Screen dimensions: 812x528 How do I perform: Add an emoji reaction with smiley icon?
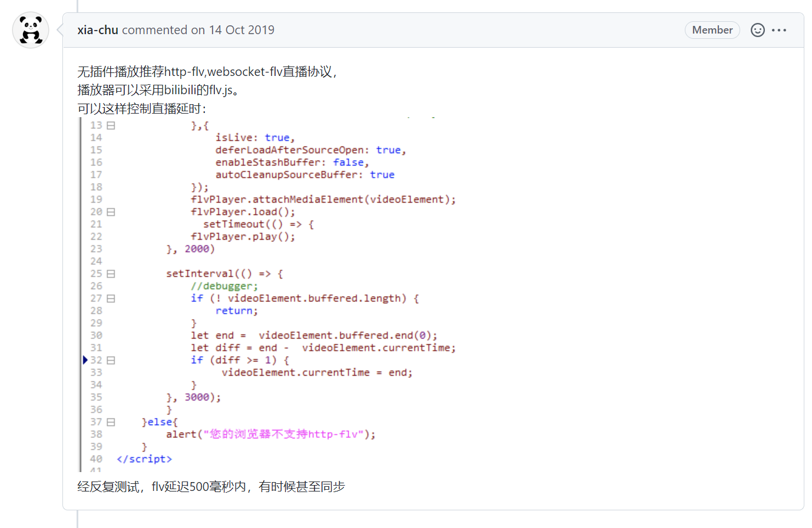tap(757, 30)
